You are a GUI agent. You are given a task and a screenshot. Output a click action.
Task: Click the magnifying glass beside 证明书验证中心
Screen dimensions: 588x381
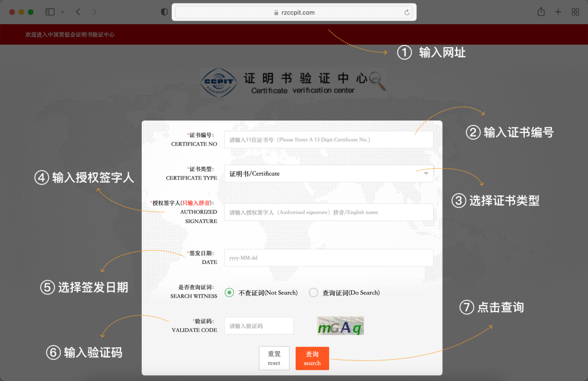[377, 81]
